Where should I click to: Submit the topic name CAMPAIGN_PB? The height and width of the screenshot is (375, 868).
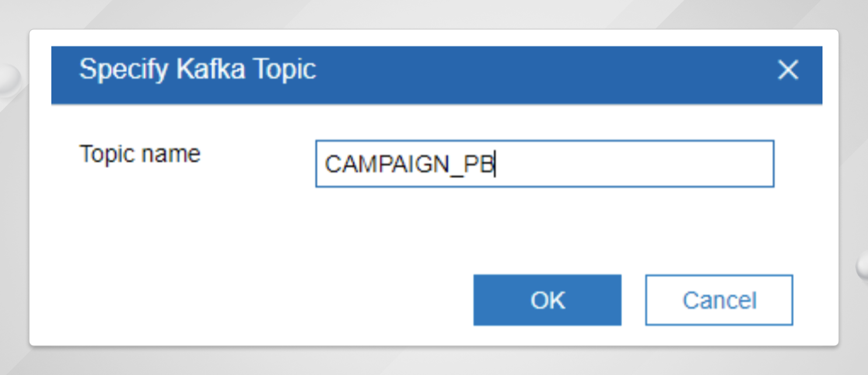[x=547, y=300]
